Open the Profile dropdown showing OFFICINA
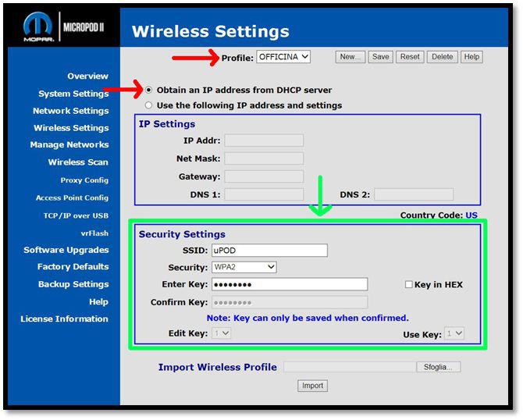This screenshot has height=420, width=523. 283,57
